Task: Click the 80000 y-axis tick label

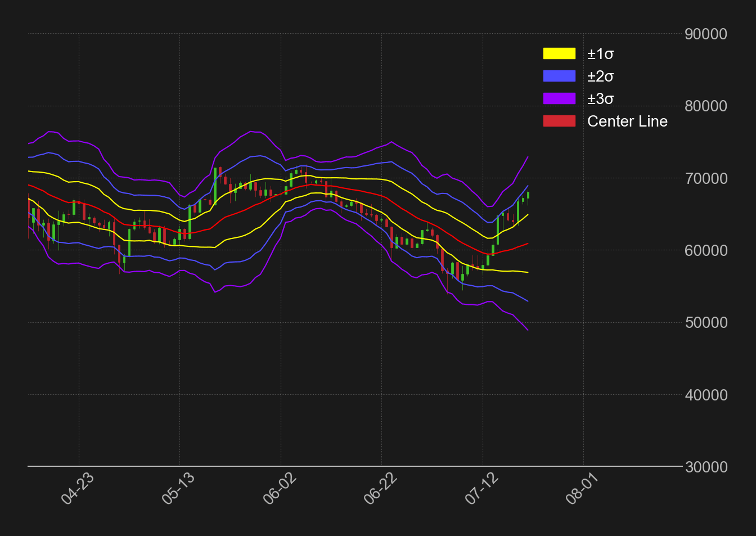Action: tap(706, 106)
